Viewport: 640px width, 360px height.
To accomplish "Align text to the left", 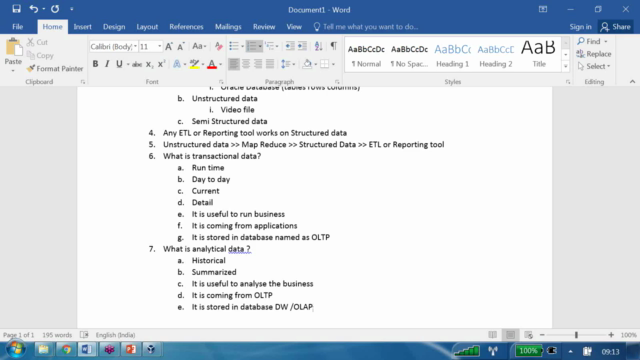I will (x=234, y=64).
